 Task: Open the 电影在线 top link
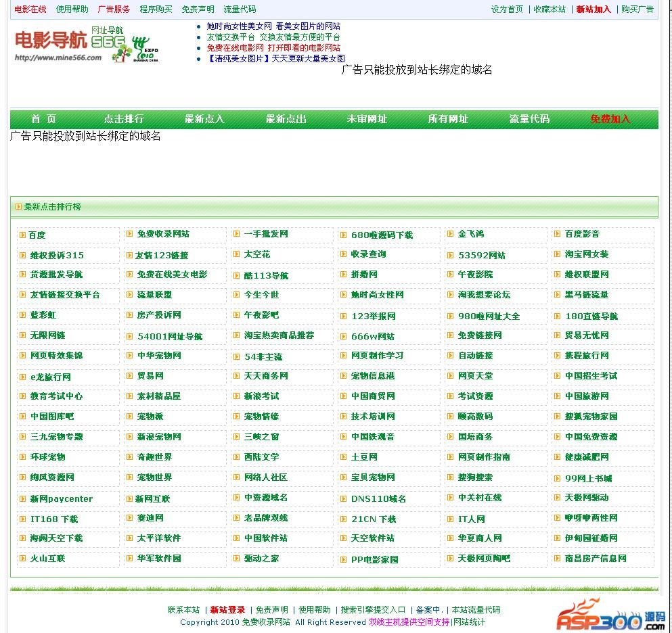(x=30, y=9)
